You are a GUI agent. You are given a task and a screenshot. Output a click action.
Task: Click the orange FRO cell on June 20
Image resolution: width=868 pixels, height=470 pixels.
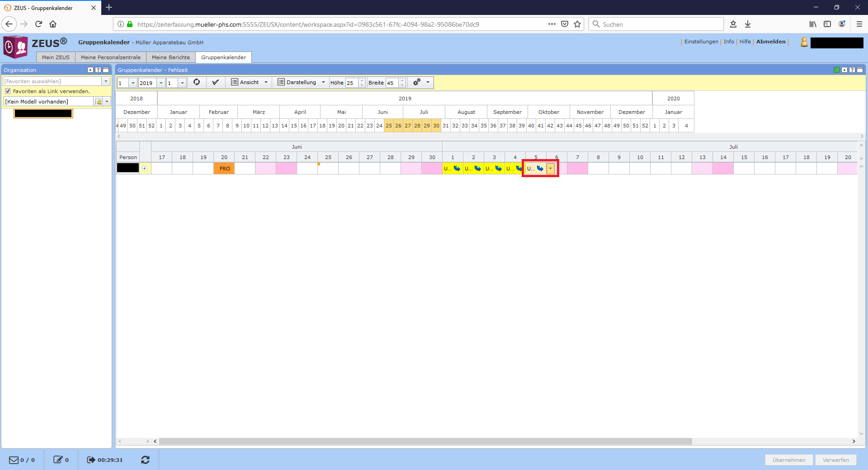click(224, 169)
